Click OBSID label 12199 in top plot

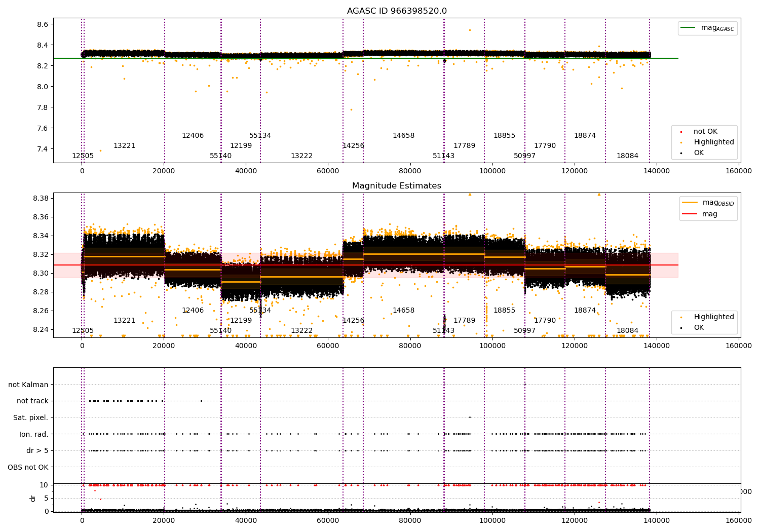point(241,146)
